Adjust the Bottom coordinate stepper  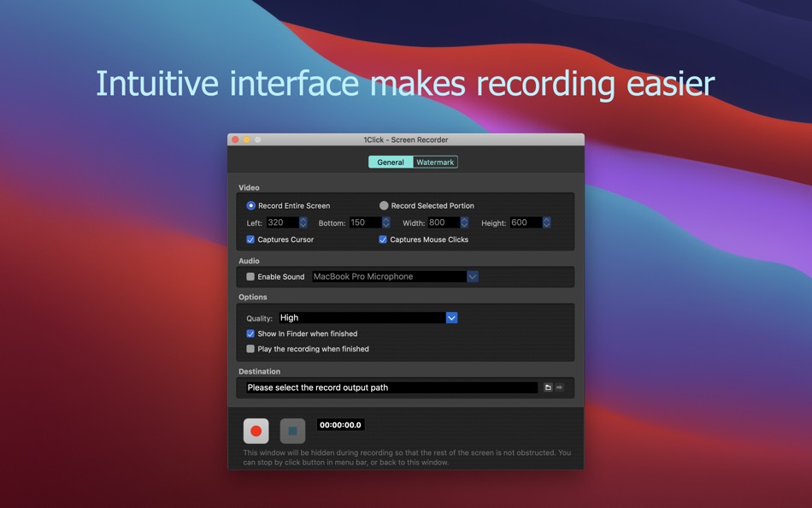coord(385,222)
